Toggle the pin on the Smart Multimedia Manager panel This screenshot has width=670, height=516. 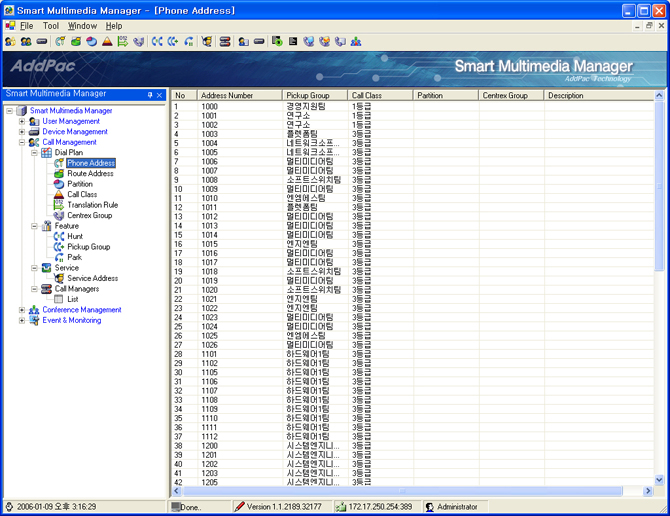click(150, 95)
